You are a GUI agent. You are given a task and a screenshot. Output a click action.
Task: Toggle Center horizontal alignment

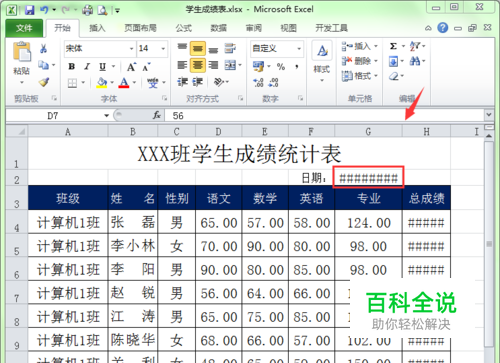coord(198,65)
